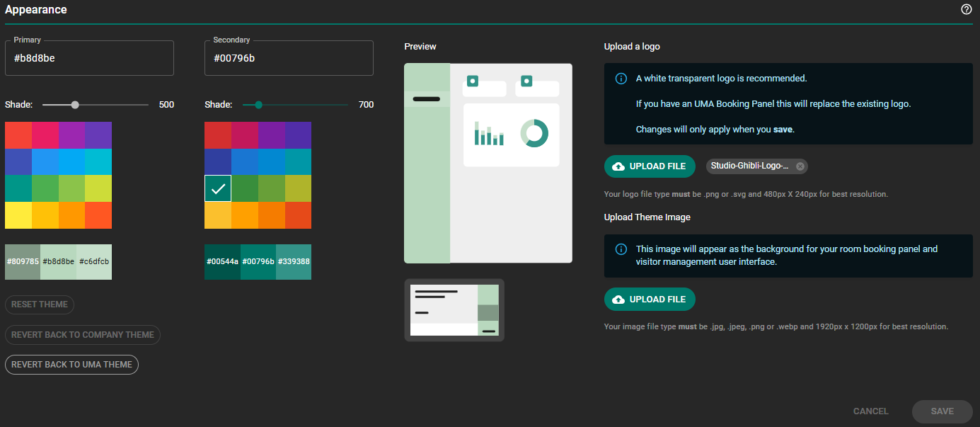Screen dimensions: 980x427
Task: Click Revert Back to Company Theme
Action: coord(83,335)
